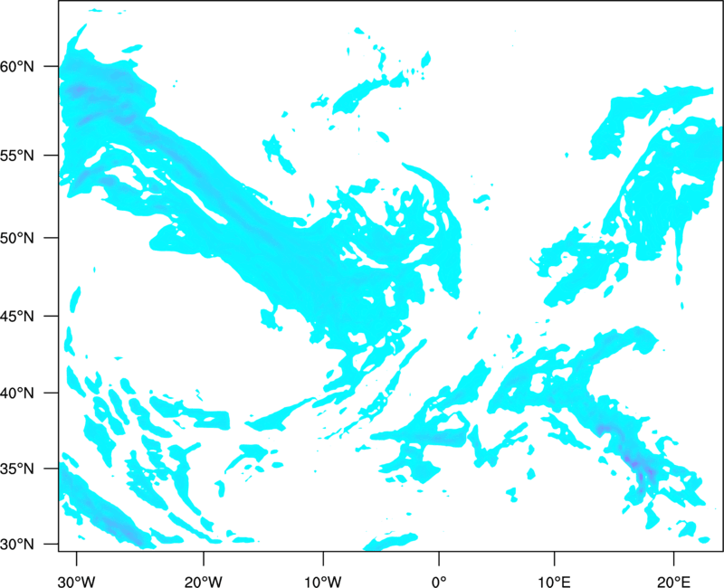
Task: Click the 20°W longitude label
Action: [x=203, y=582]
